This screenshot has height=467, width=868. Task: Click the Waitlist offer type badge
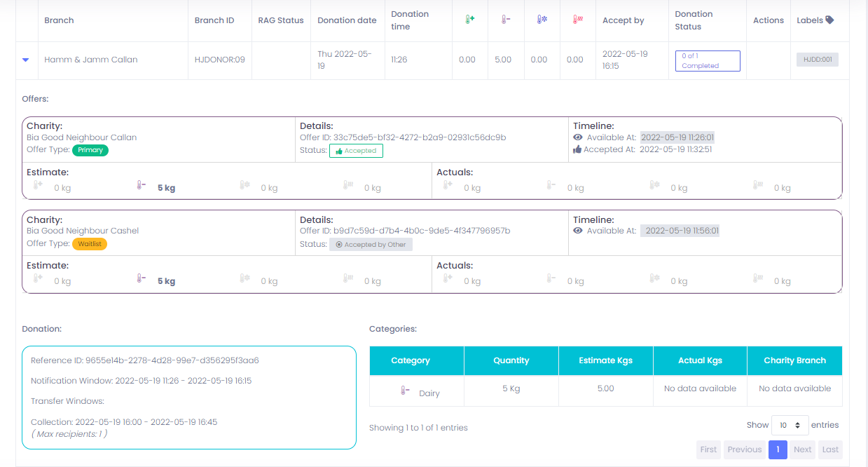tap(90, 244)
